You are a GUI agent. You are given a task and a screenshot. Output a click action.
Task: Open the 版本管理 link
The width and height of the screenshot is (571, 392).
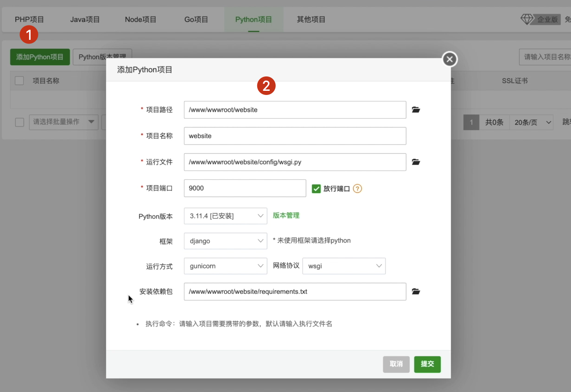click(x=286, y=215)
